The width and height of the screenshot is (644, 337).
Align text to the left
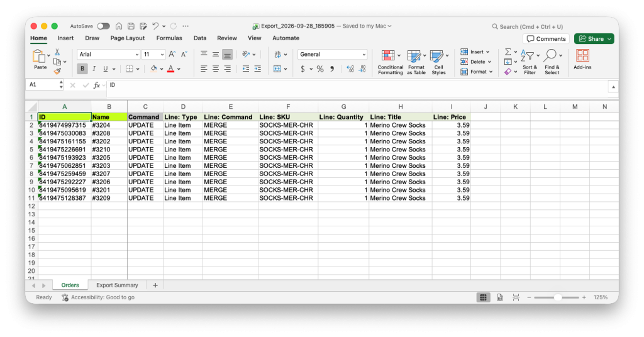[x=204, y=69]
